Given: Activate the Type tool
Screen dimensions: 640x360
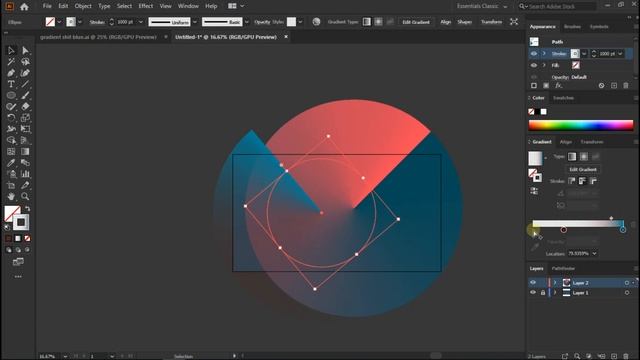Looking at the screenshot, I should pyautogui.click(x=11, y=84).
